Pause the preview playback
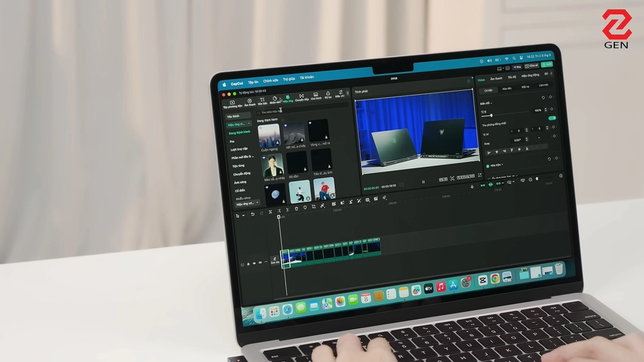644x362 pixels. (x=424, y=182)
